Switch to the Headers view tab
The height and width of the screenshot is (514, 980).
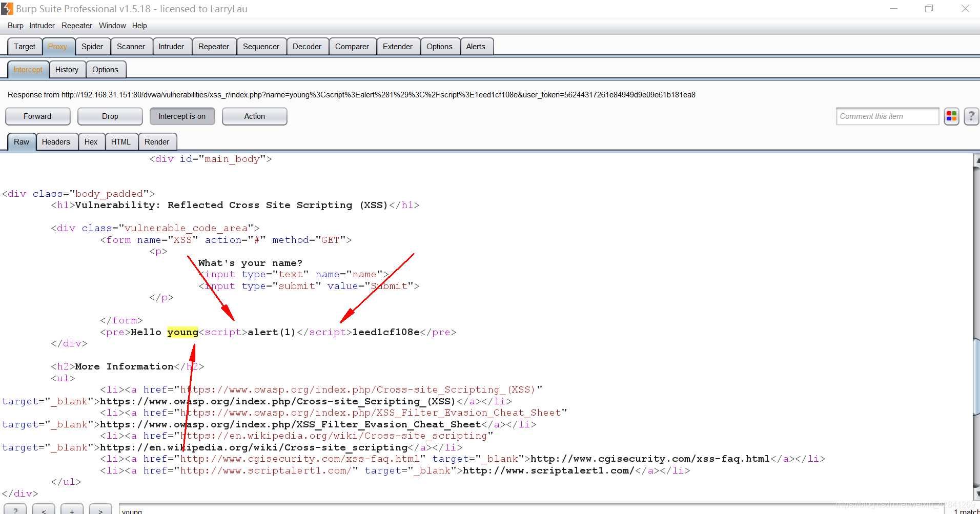[x=56, y=142]
